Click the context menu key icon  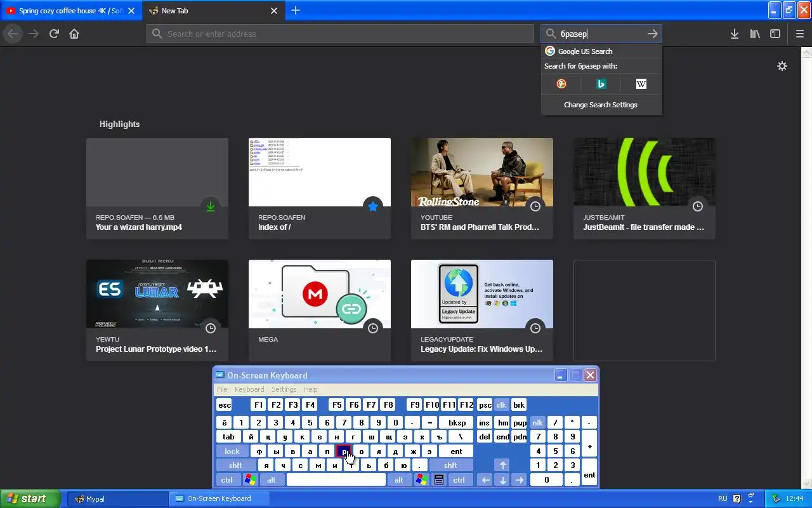pyautogui.click(x=438, y=480)
